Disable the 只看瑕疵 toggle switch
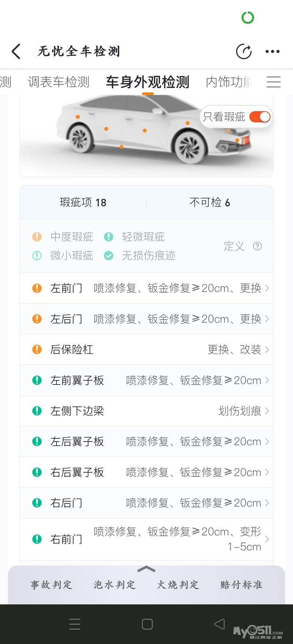Screen dimensions: 293x644 260,117
